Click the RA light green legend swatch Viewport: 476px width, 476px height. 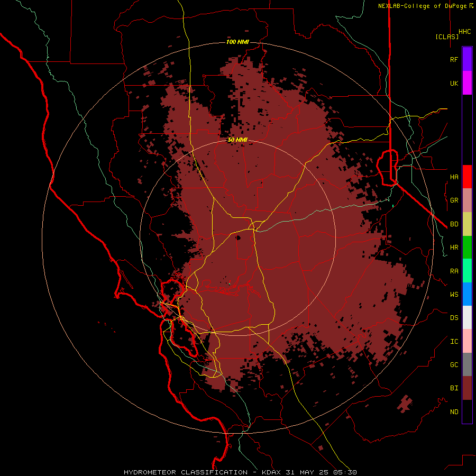(467, 271)
